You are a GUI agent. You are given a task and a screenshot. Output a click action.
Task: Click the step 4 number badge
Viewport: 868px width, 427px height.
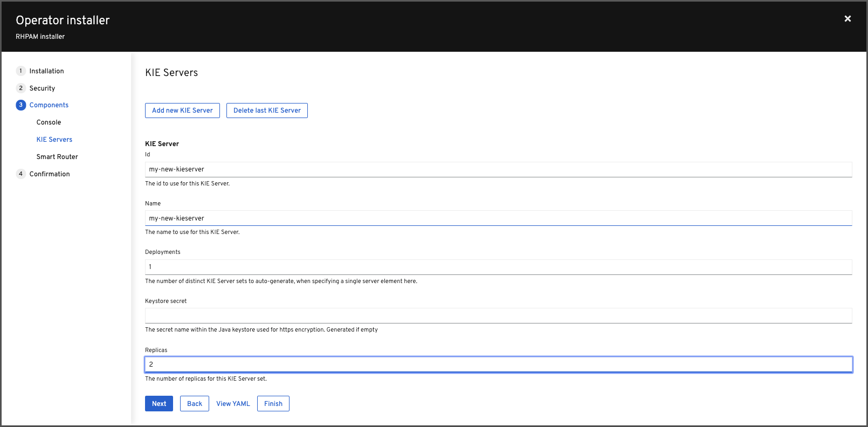[x=21, y=174]
